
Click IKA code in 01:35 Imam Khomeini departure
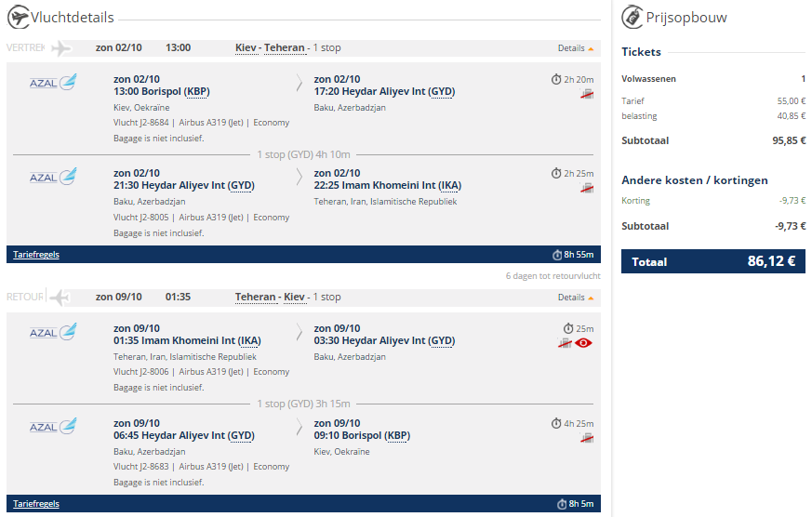click(249, 341)
